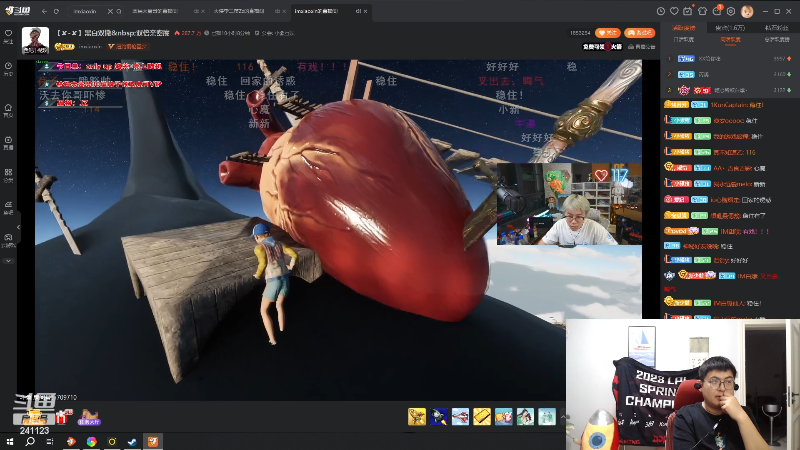800x450 pixels.
Task: Close the active third room tab
Action: 365,11
